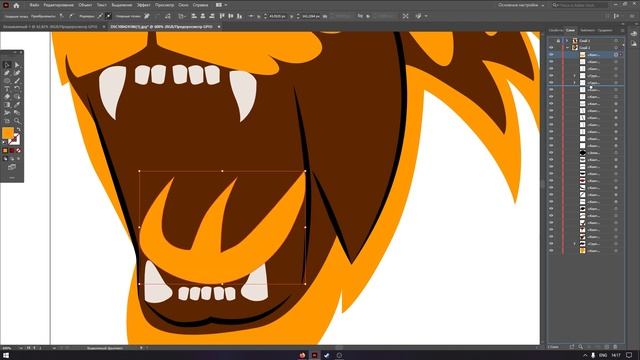Open the Редактирование menu
This screenshot has width=640, height=360.
[58, 5]
